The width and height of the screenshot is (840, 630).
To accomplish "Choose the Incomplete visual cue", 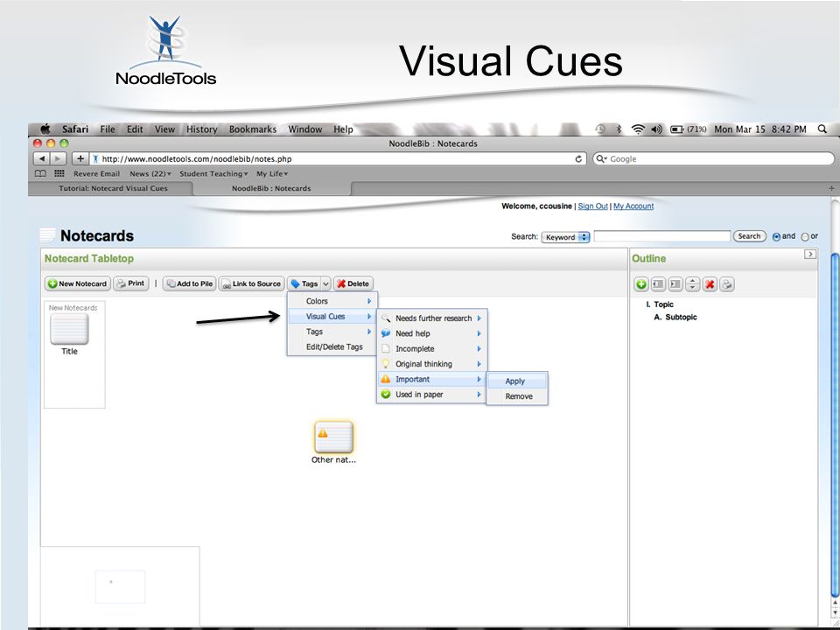I will coord(431,349).
